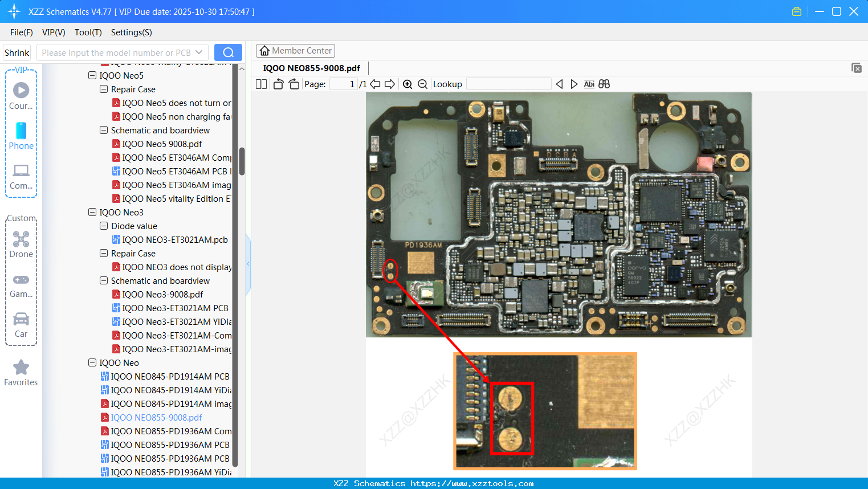Viewport: 868px width, 489px height.
Task: Open IQOO Neo5 vitality Edition file
Action: coord(172,198)
